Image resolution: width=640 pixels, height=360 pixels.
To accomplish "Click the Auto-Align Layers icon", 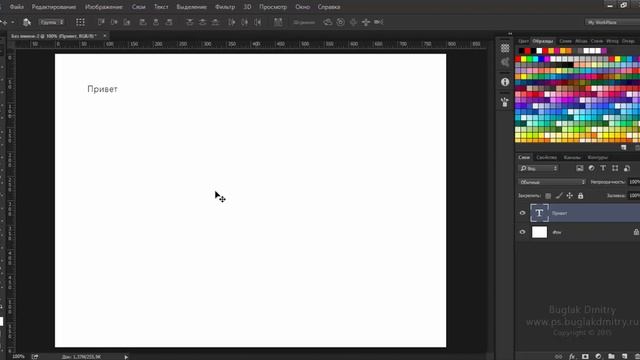I will point(278,22).
